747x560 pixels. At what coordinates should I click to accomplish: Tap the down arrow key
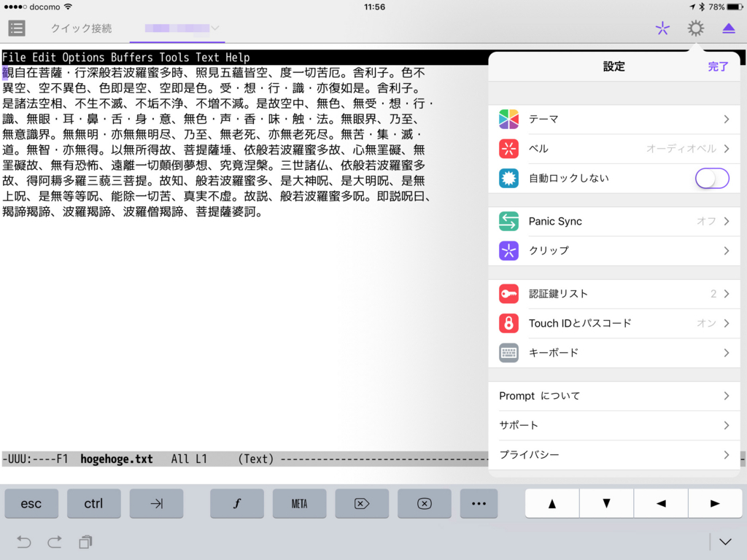point(606,503)
